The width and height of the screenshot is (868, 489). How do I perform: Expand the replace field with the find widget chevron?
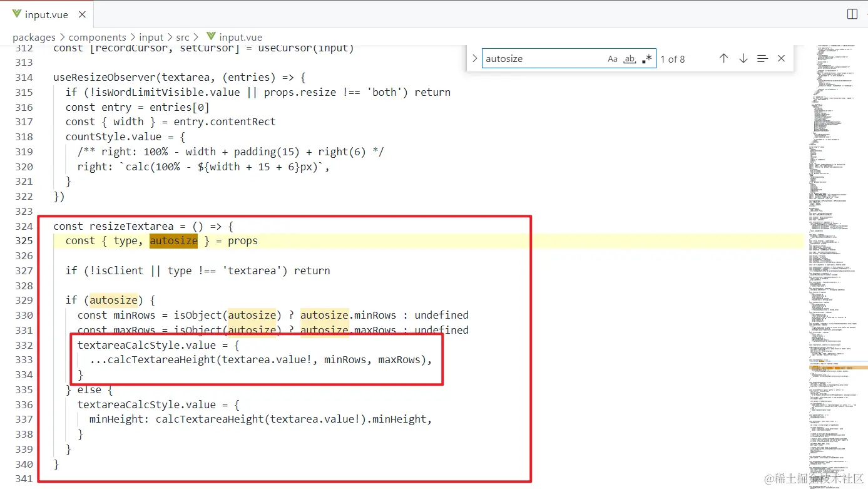(474, 58)
